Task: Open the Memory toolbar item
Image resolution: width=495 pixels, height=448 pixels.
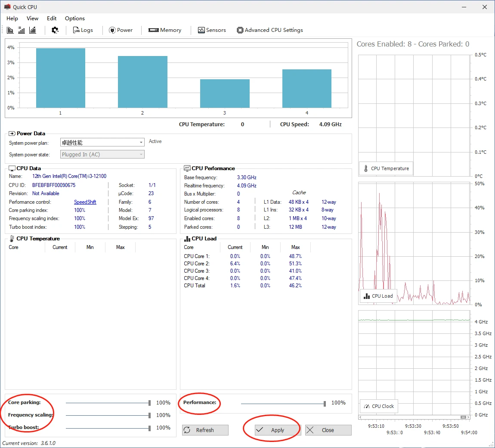Action: point(165,30)
